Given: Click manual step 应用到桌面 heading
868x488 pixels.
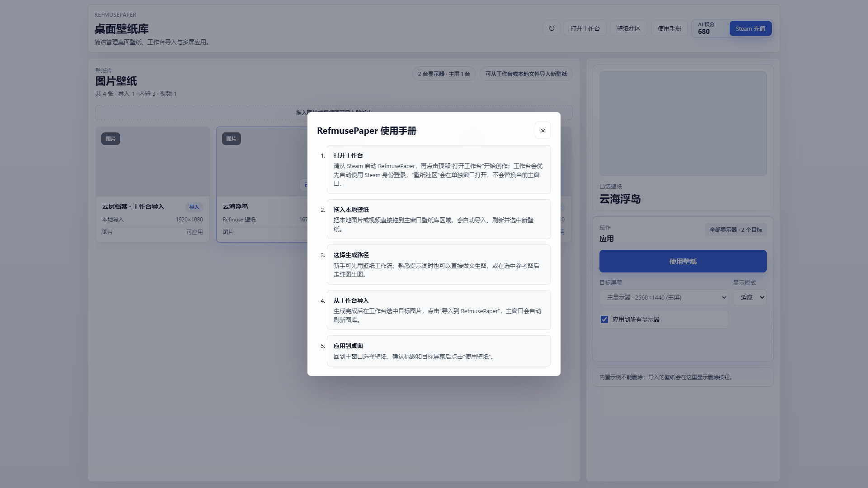Looking at the screenshot, I should pos(348,346).
